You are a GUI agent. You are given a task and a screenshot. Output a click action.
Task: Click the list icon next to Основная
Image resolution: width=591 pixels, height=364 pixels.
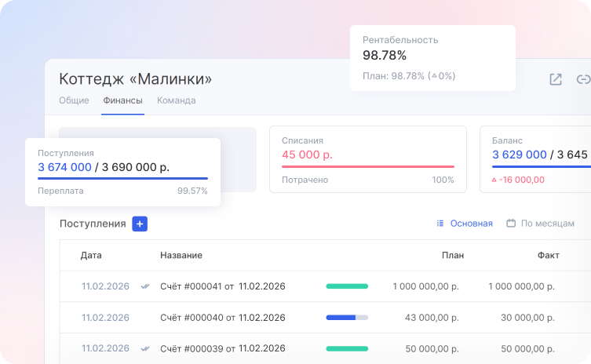(x=440, y=224)
